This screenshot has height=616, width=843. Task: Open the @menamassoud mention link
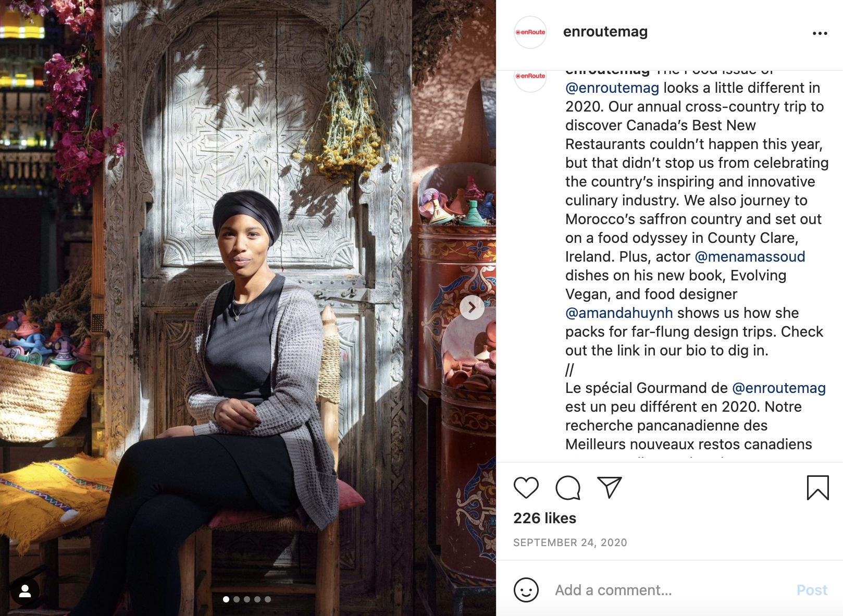point(750,256)
